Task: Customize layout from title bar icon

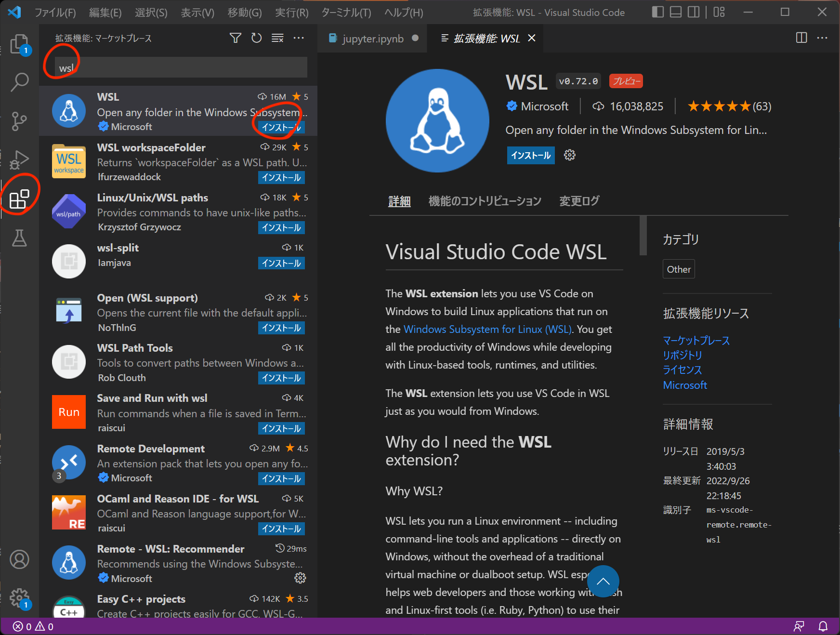Action: (719, 12)
